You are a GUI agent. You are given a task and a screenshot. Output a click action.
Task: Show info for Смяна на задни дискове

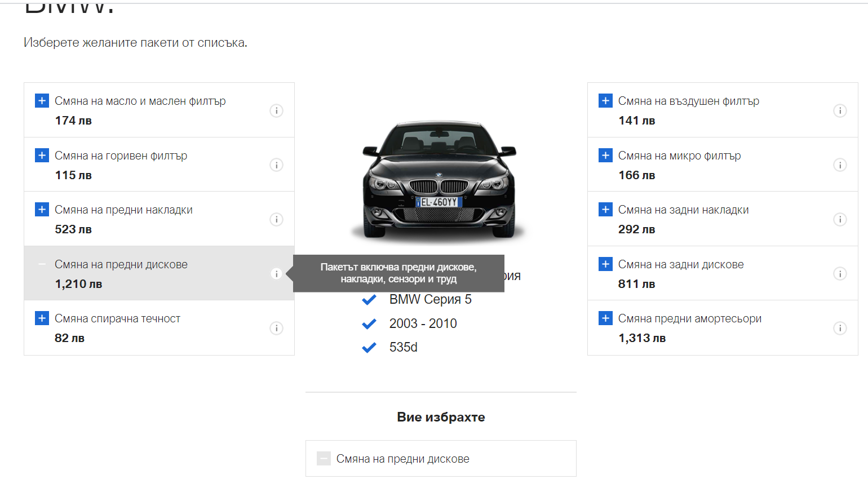point(840,273)
